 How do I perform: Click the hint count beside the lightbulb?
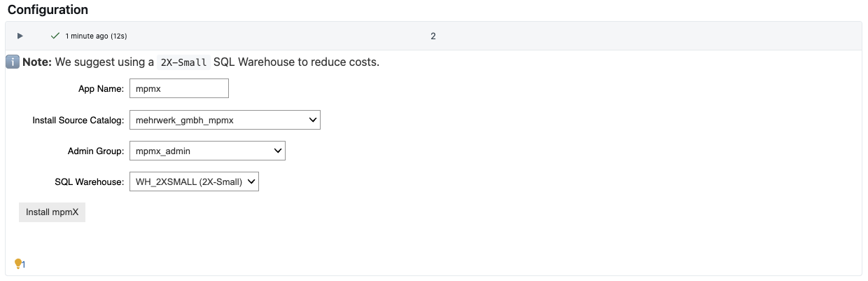point(24,265)
